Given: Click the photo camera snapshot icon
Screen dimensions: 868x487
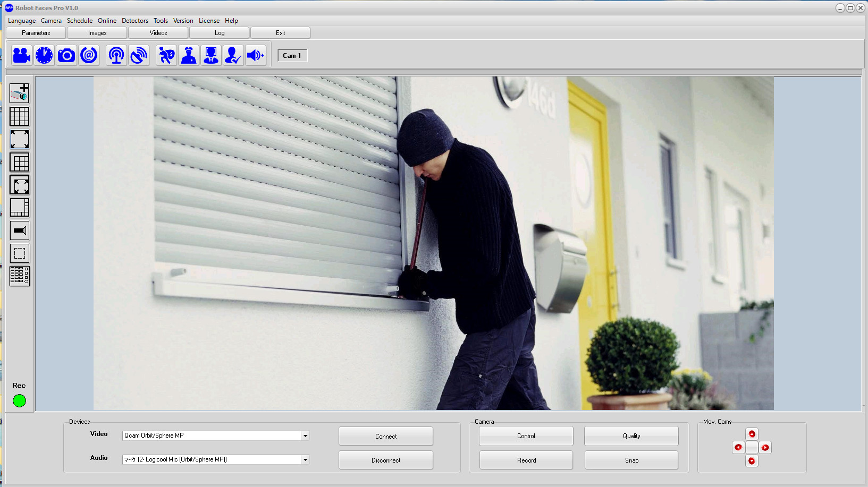Looking at the screenshot, I should pos(66,55).
